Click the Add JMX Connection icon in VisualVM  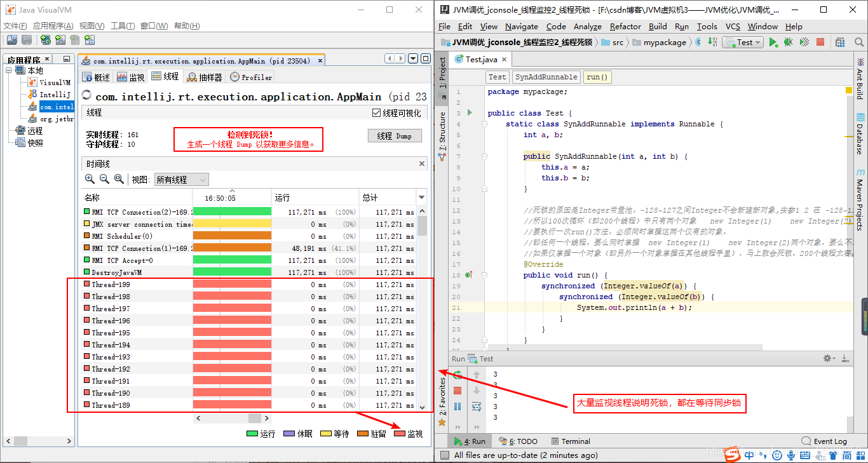click(x=60, y=39)
